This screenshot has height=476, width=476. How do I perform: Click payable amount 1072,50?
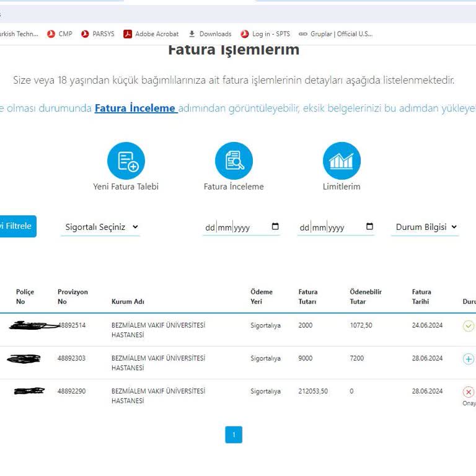361,325
